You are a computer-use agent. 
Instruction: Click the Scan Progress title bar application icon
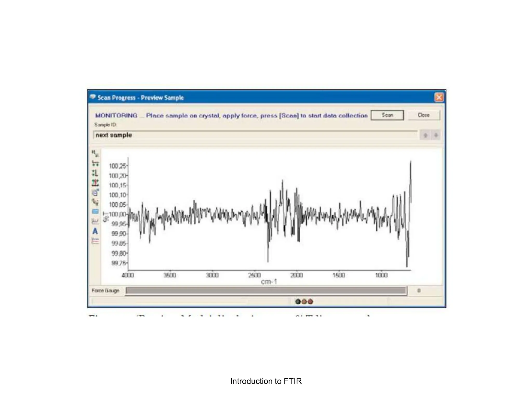pos(93,97)
